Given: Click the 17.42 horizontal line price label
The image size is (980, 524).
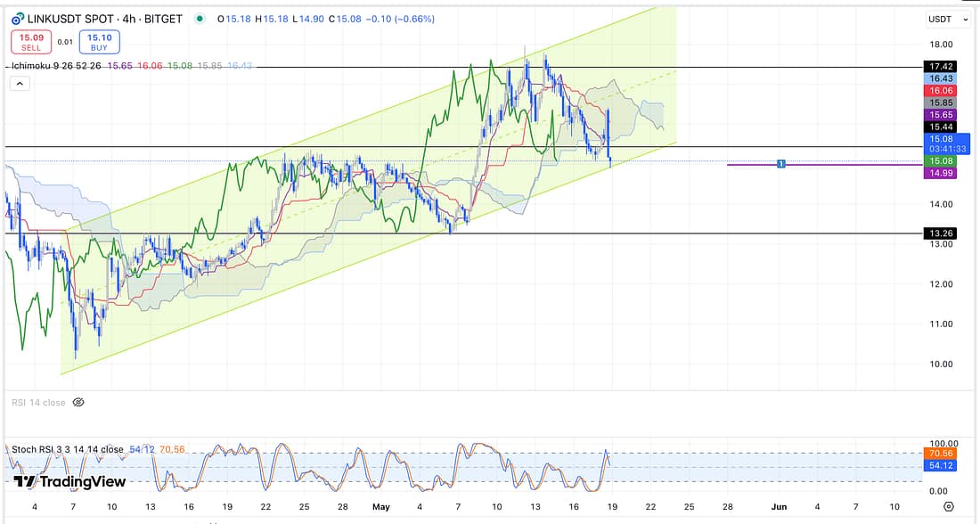Looking at the screenshot, I should pyautogui.click(x=942, y=67).
